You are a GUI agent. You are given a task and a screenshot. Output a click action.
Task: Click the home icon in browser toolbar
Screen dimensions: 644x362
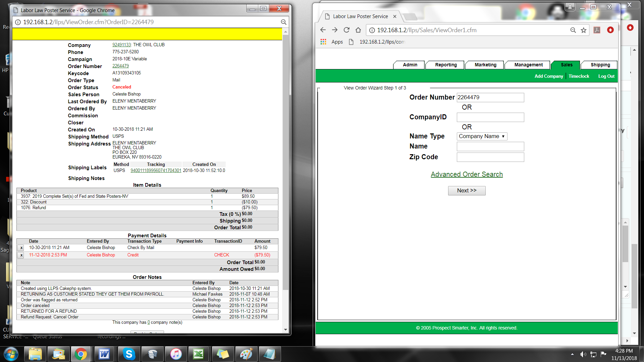pyautogui.click(x=358, y=30)
